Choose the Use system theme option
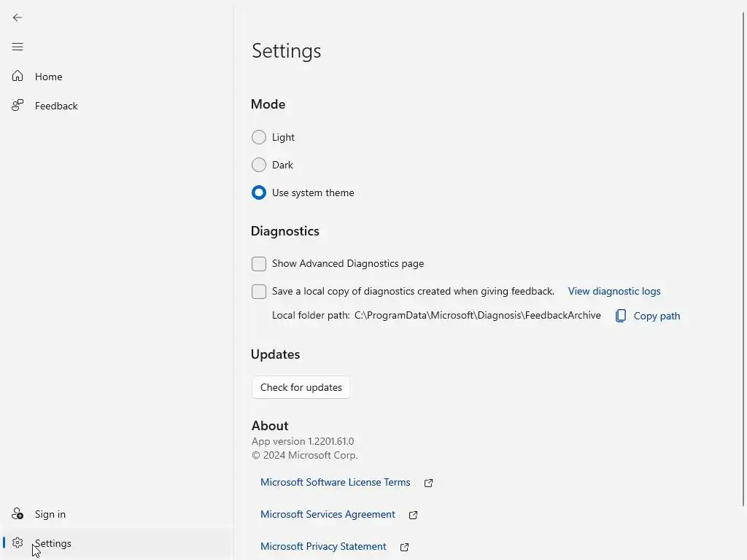The image size is (747, 560). [x=259, y=192]
